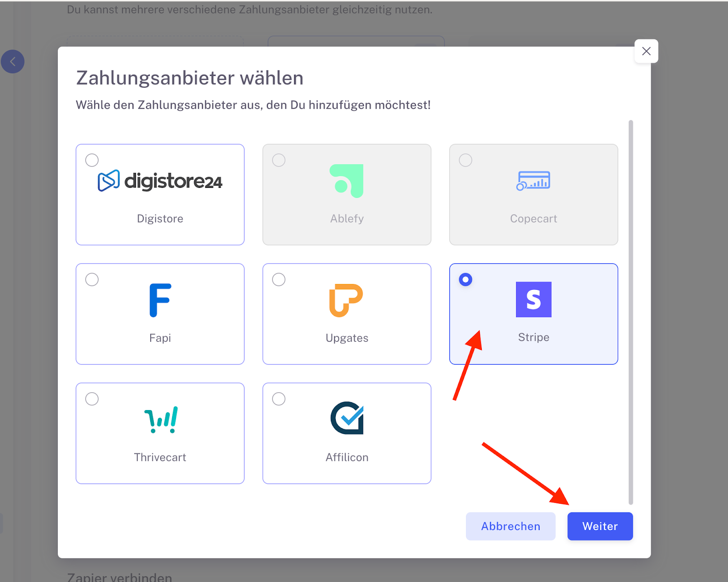Select the Affilicon radio button
This screenshot has height=582, width=728.
click(x=279, y=399)
